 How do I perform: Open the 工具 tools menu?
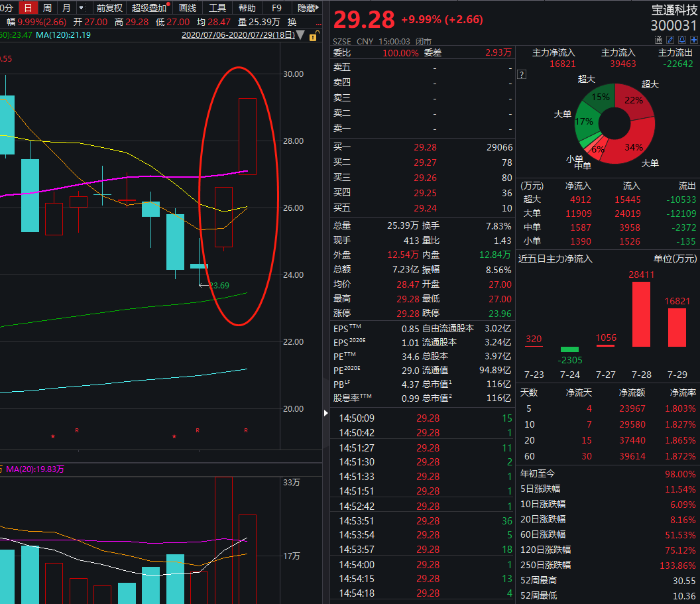[x=217, y=7]
